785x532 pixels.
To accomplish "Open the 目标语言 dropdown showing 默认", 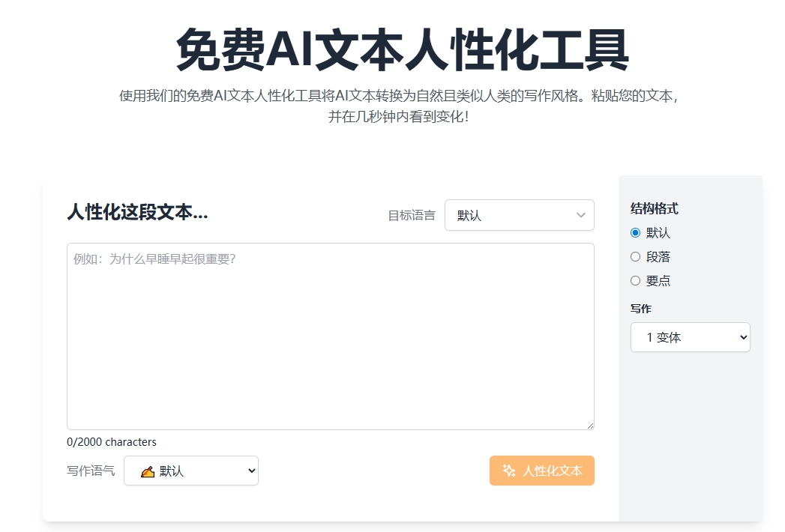I will click(519, 215).
